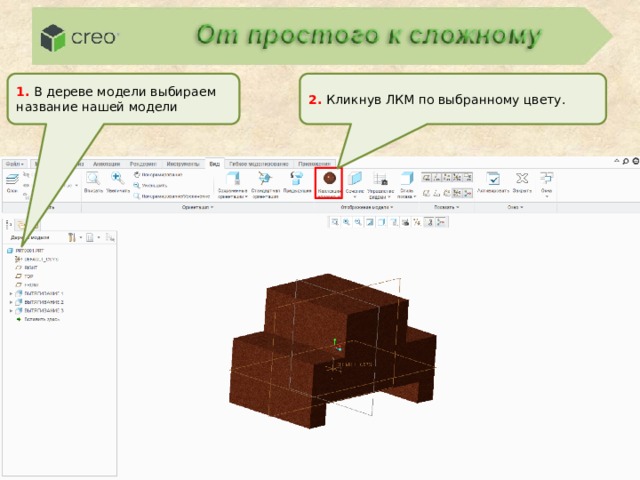Open Сохраненные ориентации (Saved Orientations)

[233, 185]
